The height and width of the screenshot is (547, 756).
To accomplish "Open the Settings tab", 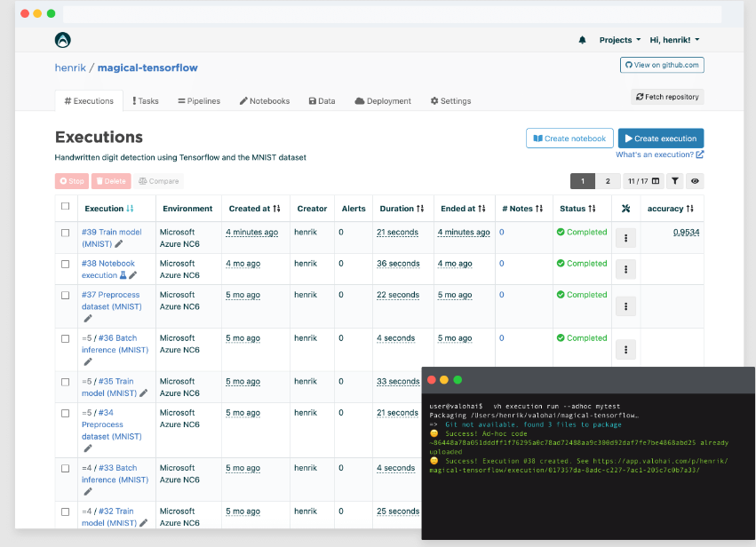I will pos(450,100).
